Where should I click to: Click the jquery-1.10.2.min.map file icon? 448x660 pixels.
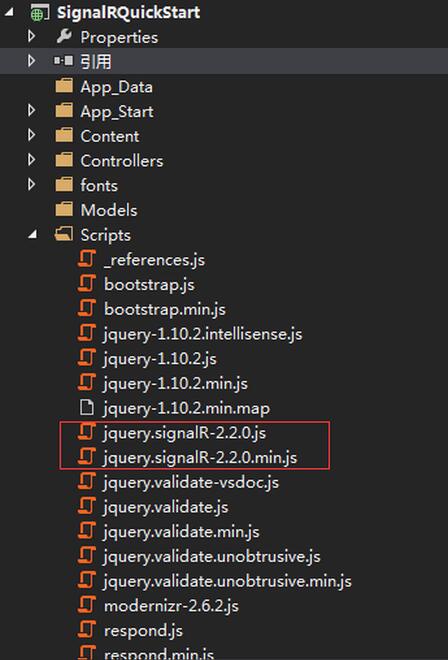click(x=87, y=407)
